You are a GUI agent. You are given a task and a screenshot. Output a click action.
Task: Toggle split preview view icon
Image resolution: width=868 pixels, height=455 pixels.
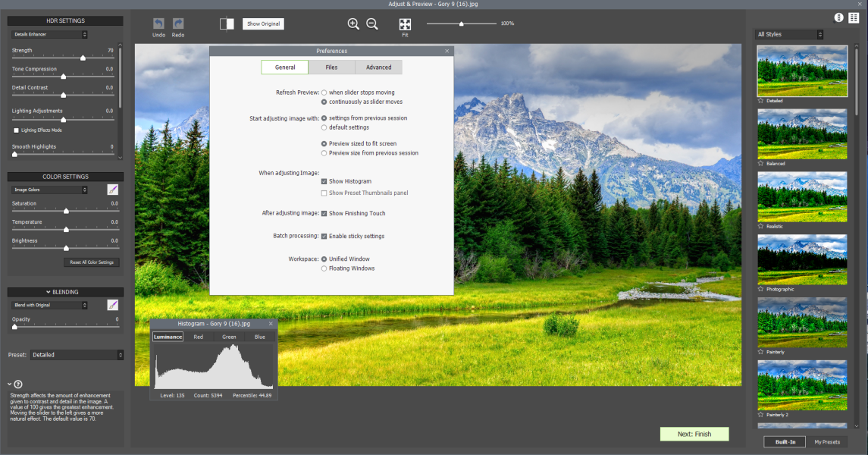tap(227, 24)
